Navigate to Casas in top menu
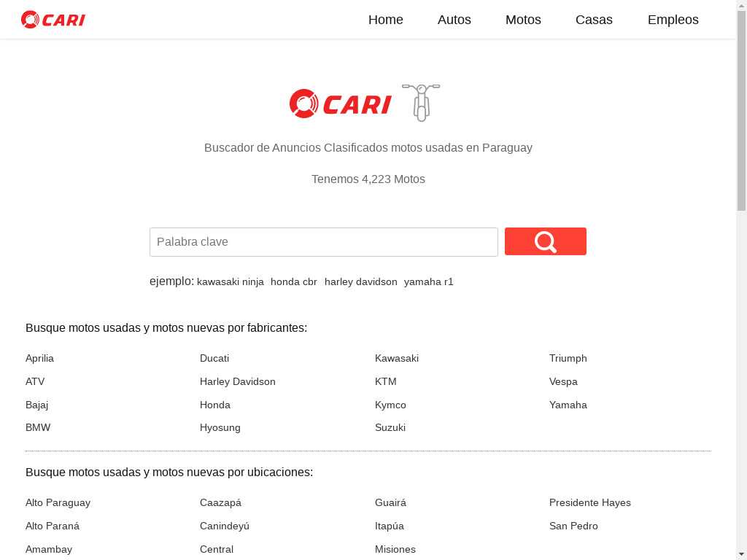Screen dimensions: 747x560 tap(594, 20)
